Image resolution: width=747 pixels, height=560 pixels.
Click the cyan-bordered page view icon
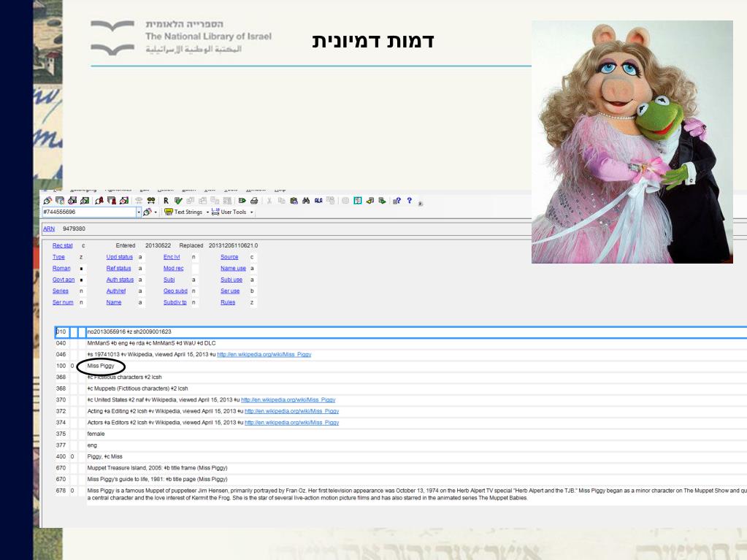tap(358, 201)
